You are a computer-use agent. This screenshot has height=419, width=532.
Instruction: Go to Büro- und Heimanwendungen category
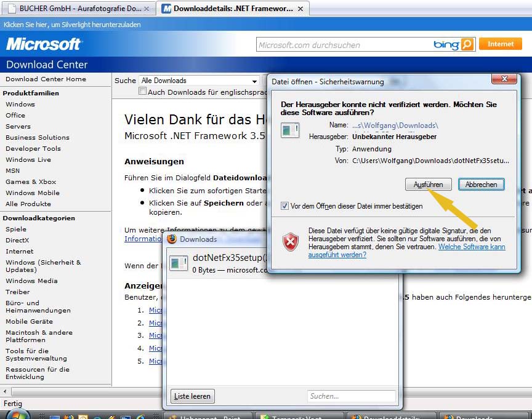click(38, 307)
